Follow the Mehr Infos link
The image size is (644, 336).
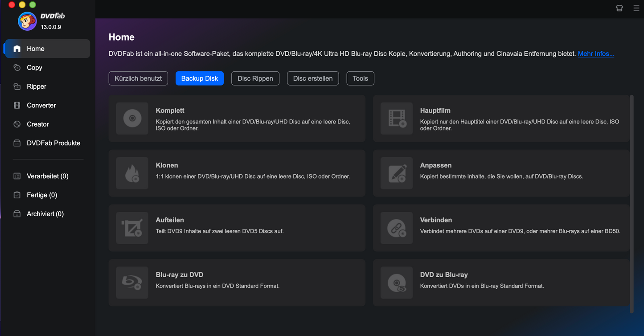596,54
